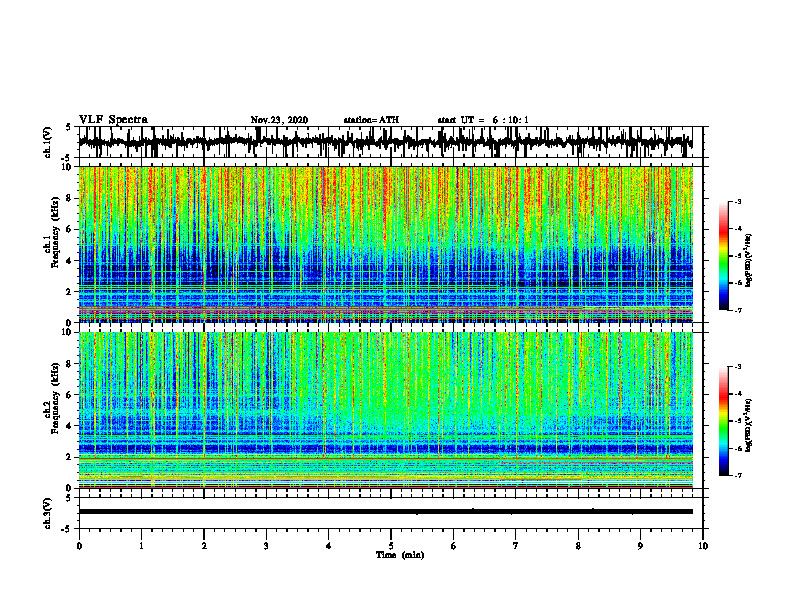
Task: Click time axis tick label "3"
Action: (x=266, y=546)
